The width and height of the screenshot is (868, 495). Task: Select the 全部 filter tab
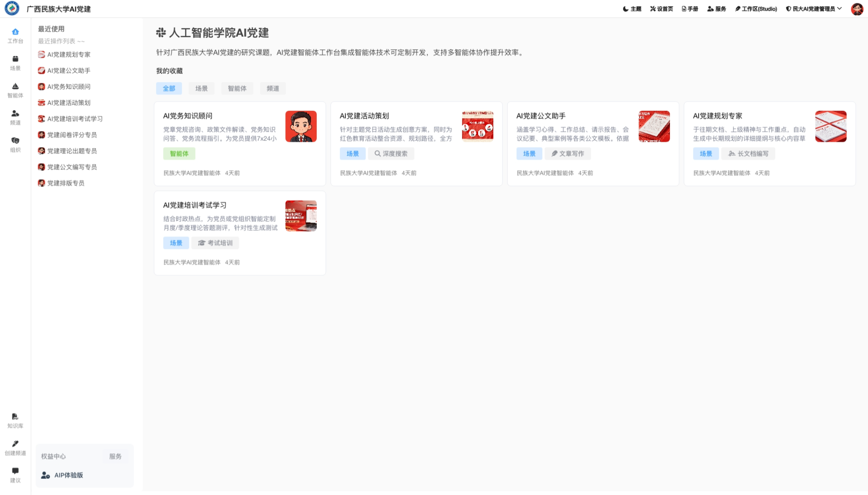(x=169, y=88)
